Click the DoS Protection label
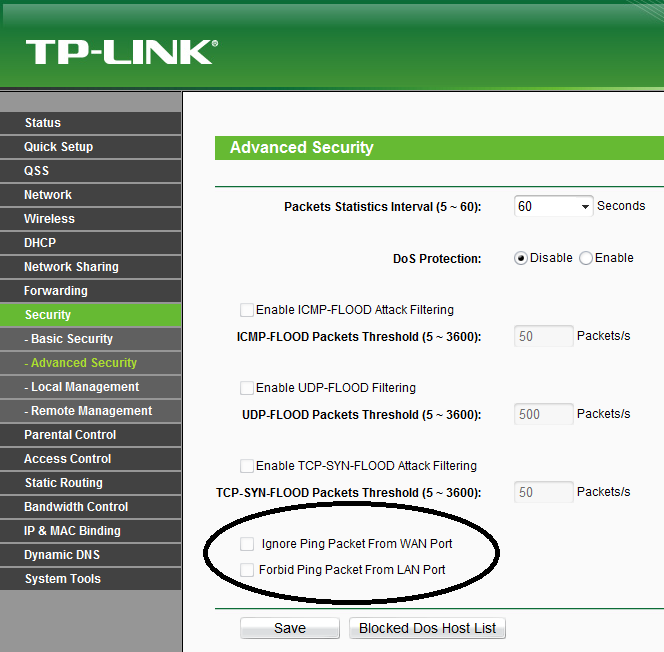The image size is (664, 652). tap(437, 259)
